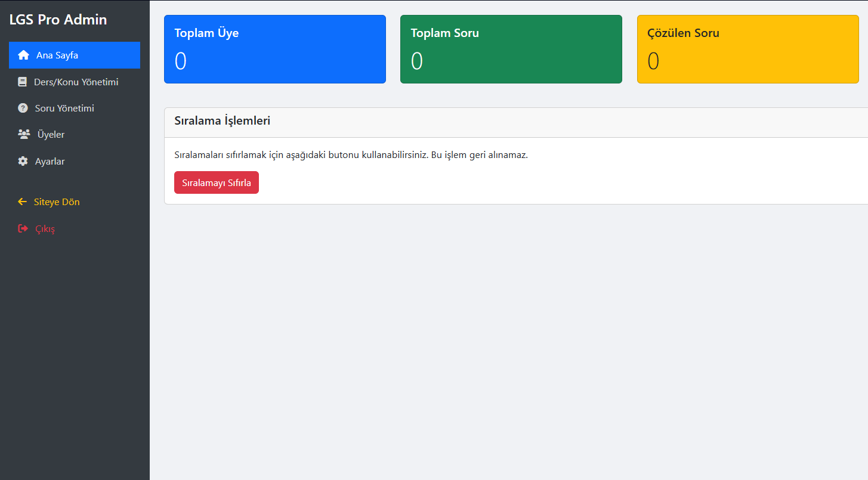Log out via the Çıkış link
Viewport: 868px width, 480px height.
(x=45, y=229)
